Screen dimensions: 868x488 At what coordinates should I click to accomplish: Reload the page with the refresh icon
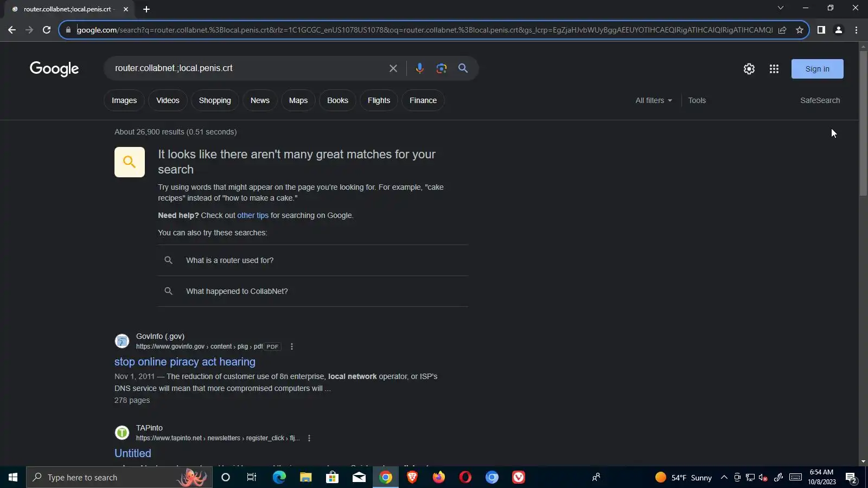(x=47, y=30)
